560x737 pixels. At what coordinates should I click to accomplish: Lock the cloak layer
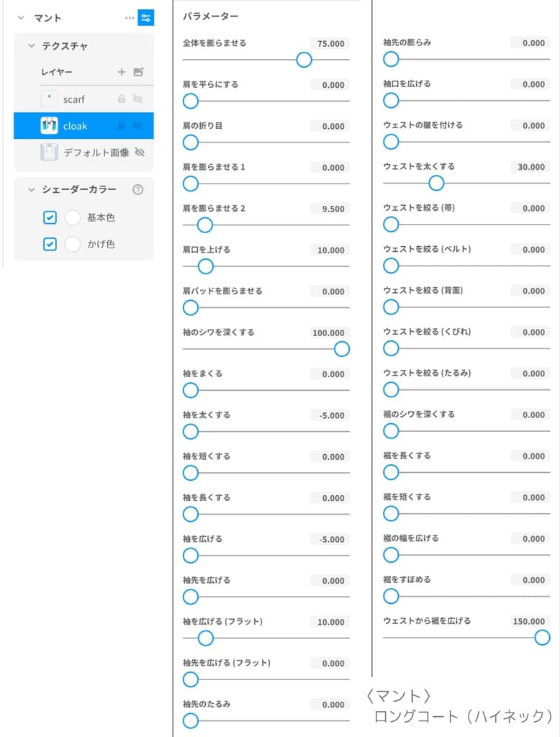tap(122, 125)
